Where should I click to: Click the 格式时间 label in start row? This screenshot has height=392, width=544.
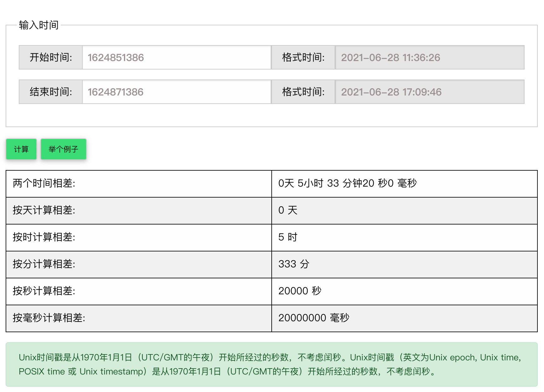click(x=303, y=57)
